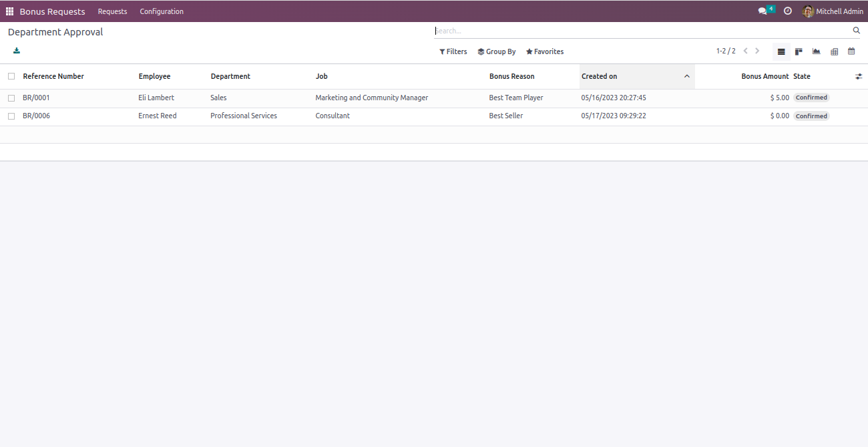868x447 pixels.
Task: Sort by Employee column header
Action: (x=154, y=76)
